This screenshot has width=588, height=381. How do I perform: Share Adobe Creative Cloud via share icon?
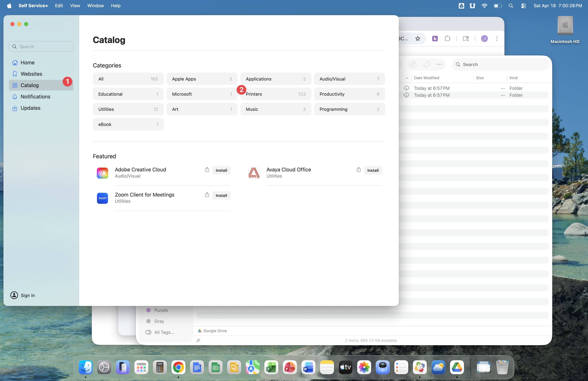207,170
